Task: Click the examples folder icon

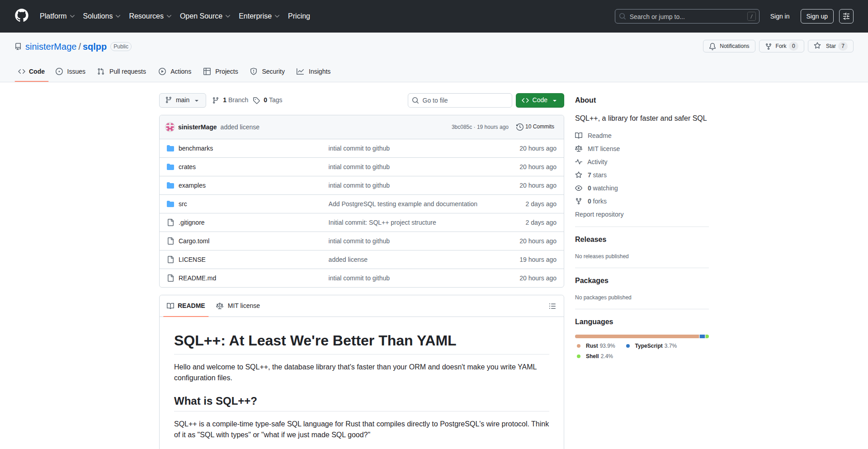Action: pyautogui.click(x=170, y=185)
